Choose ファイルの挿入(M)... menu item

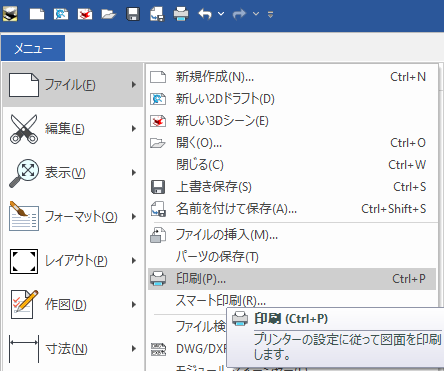click(x=292, y=235)
